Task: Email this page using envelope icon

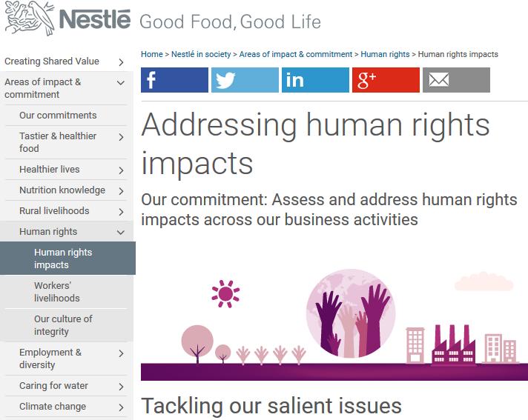Action: 456,80
